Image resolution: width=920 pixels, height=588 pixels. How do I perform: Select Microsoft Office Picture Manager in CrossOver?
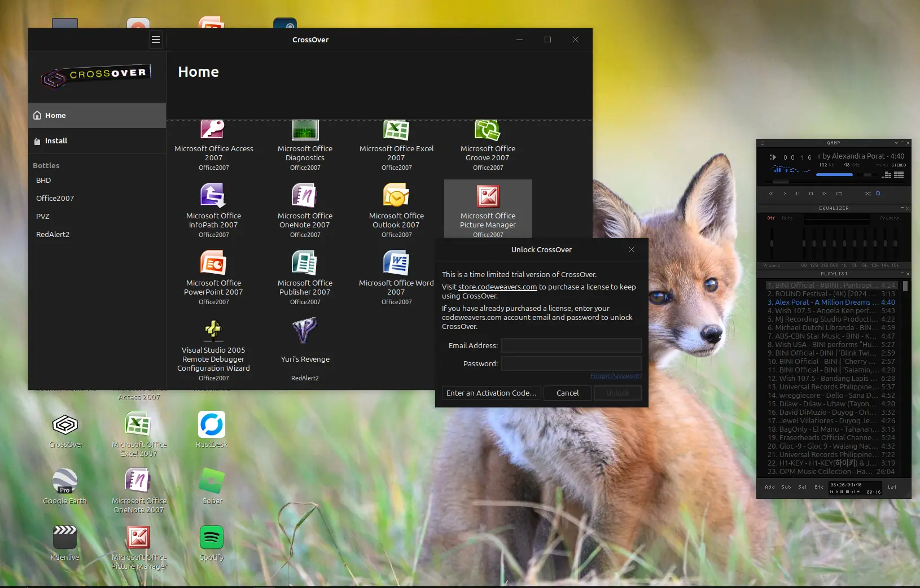(x=488, y=210)
